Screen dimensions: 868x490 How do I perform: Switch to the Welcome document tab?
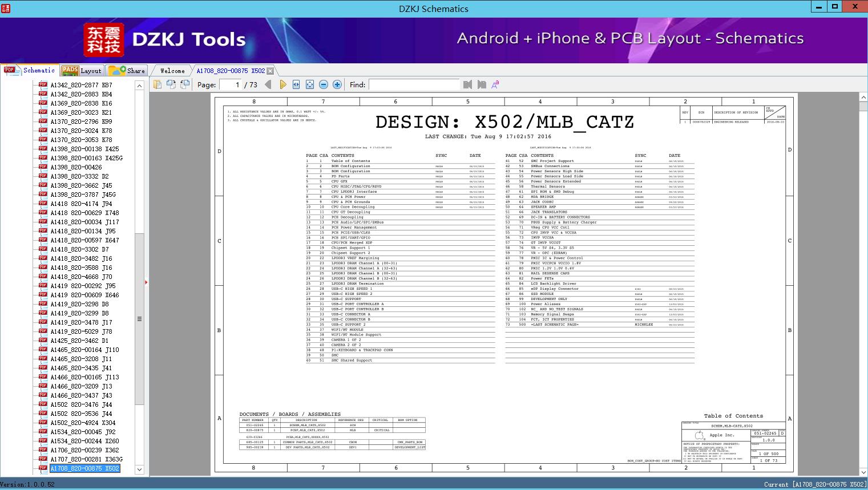pyautogui.click(x=172, y=71)
